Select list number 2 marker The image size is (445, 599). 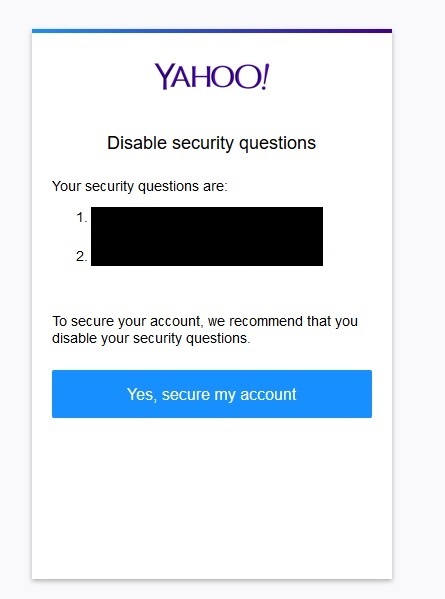(82, 256)
